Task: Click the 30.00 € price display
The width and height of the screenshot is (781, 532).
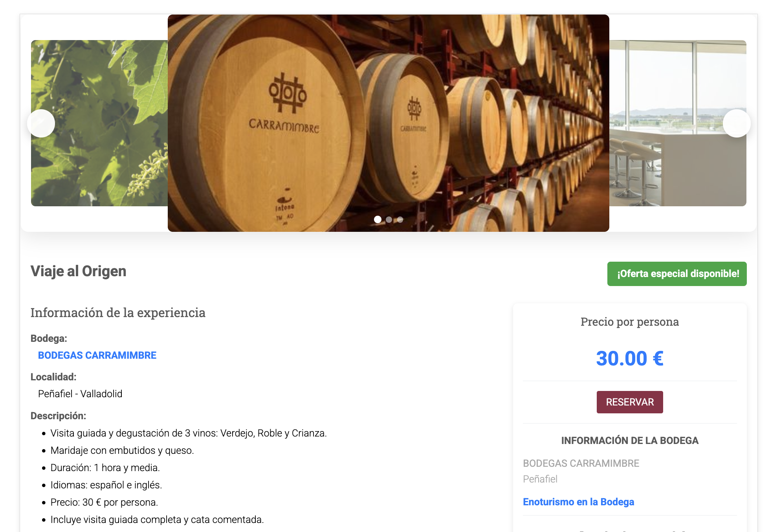Action: [x=629, y=358]
